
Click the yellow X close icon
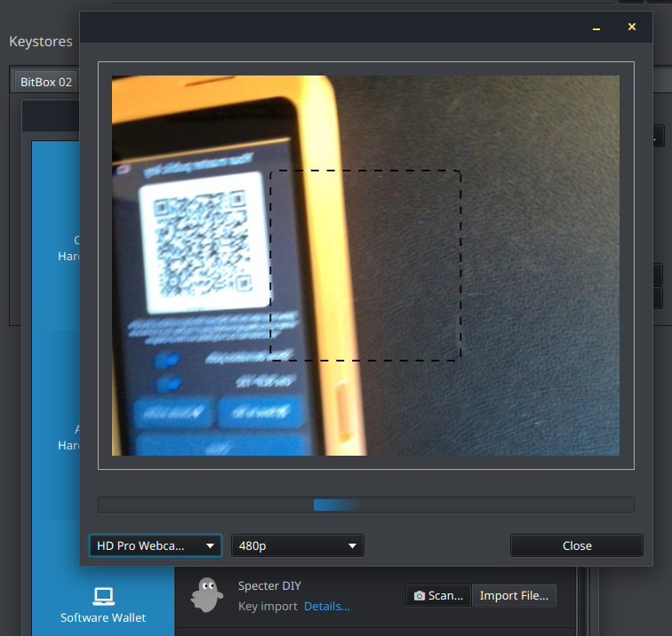(632, 27)
